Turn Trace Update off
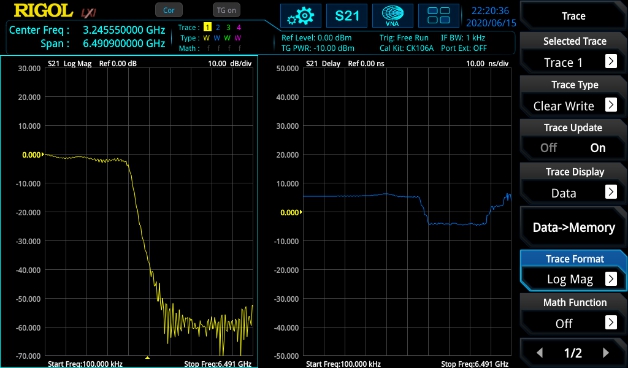 pyautogui.click(x=548, y=148)
